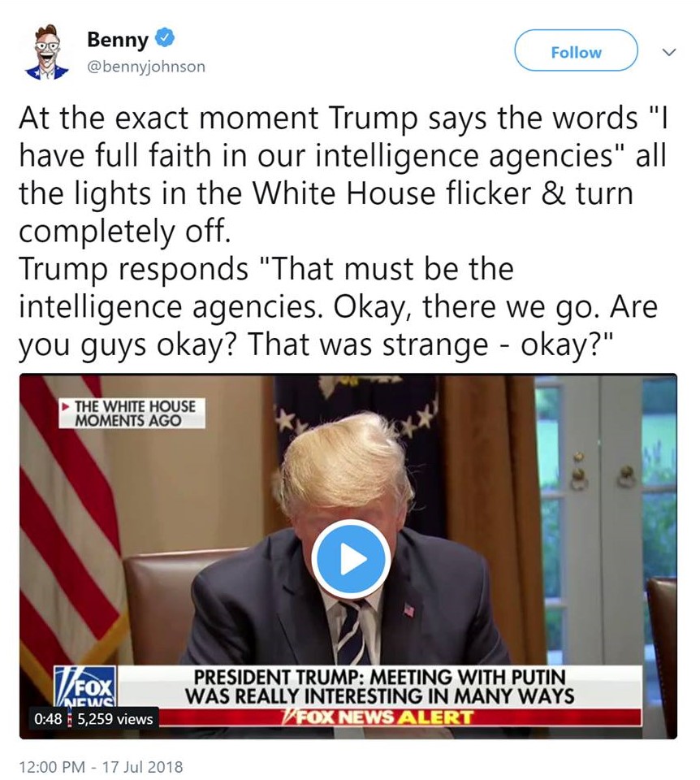Click The White House Moments Ago label
The image size is (700, 780).
coord(132,413)
